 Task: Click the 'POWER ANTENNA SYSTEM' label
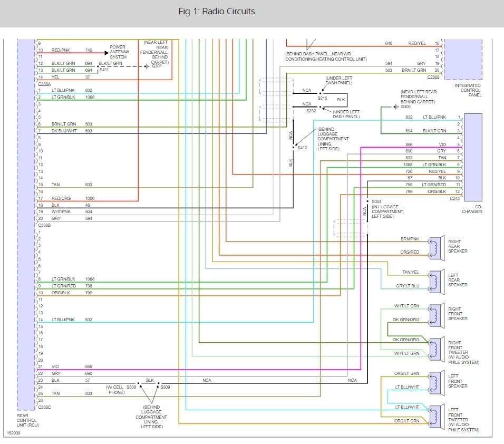(120, 52)
